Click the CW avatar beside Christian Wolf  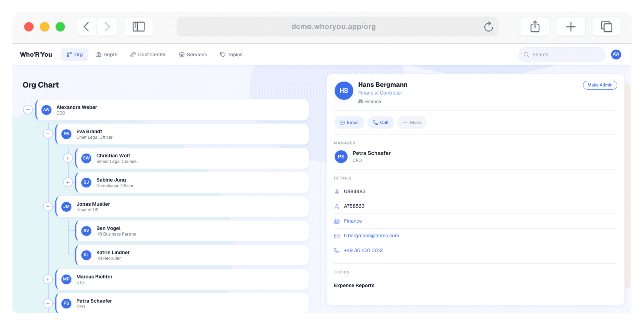86,158
